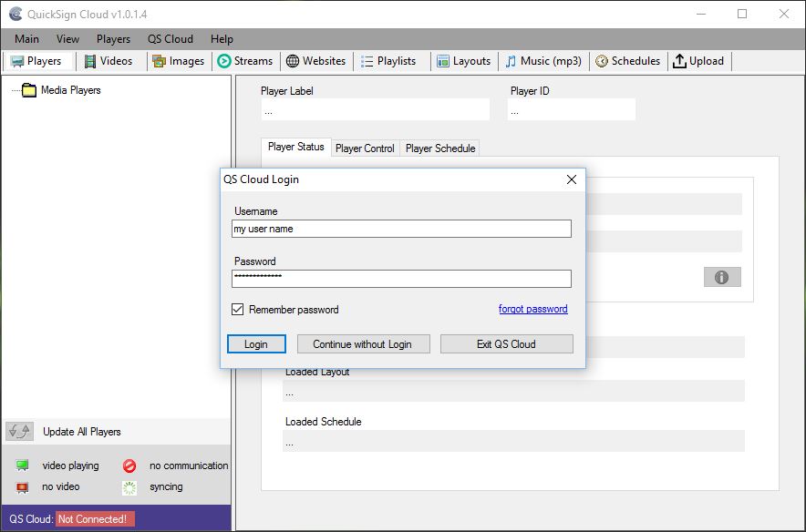Click the 'no communication' legend text

click(x=189, y=465)
